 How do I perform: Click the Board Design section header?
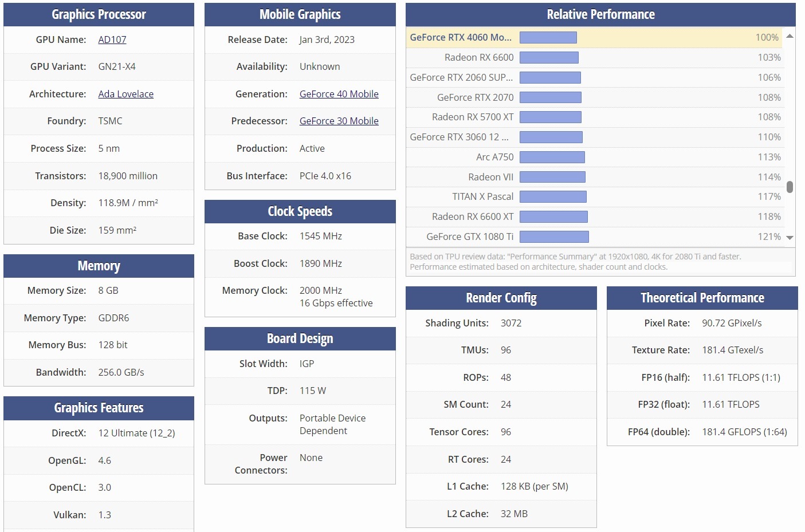coord(300,338)
